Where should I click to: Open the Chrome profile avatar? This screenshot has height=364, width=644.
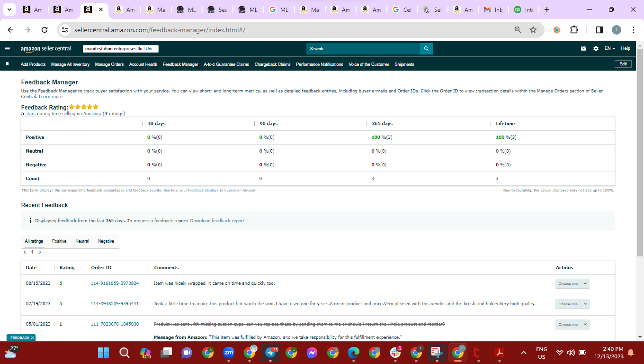(x=616, y=30)
